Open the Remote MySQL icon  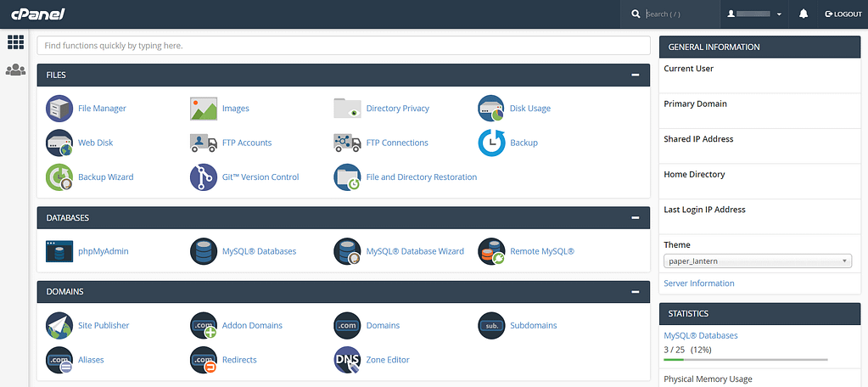pos(491,251)
